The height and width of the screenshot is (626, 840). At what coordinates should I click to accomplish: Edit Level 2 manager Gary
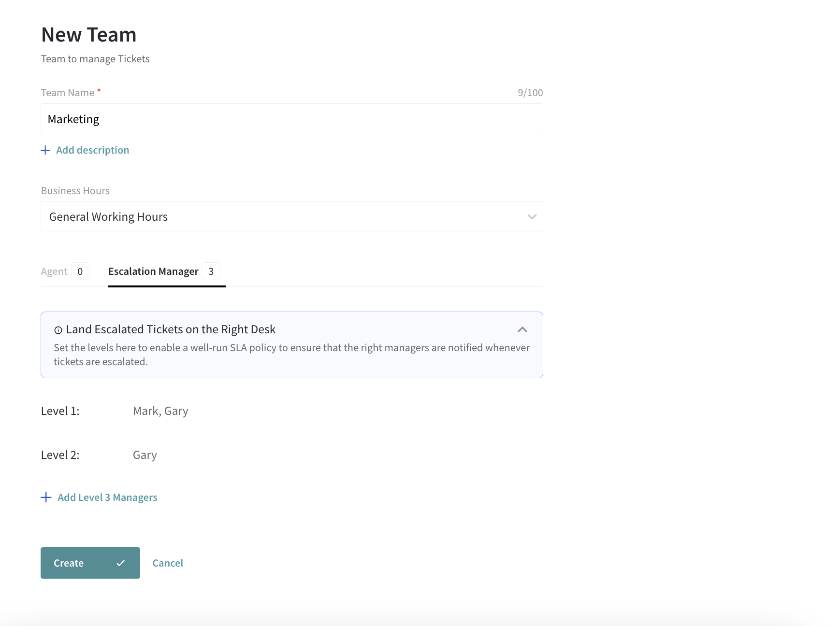click(x=145, y=455)
